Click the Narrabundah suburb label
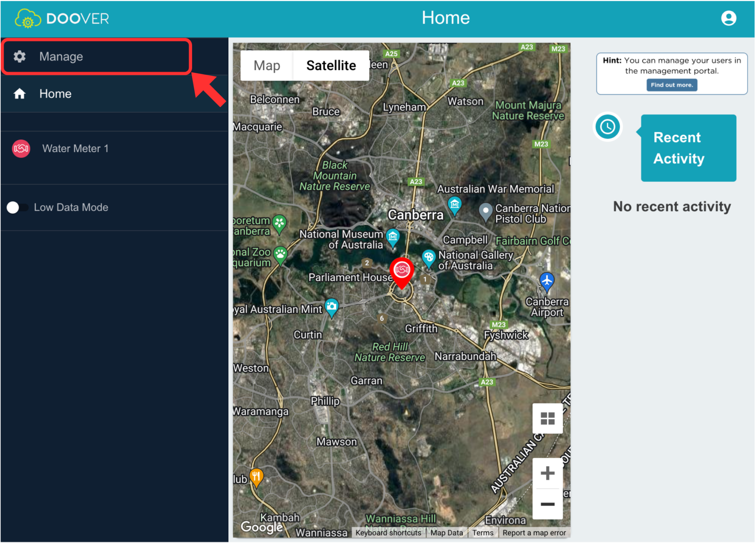The height and width of the screenshot is (543, 756). pyautogui.click(x=465, y=356)
